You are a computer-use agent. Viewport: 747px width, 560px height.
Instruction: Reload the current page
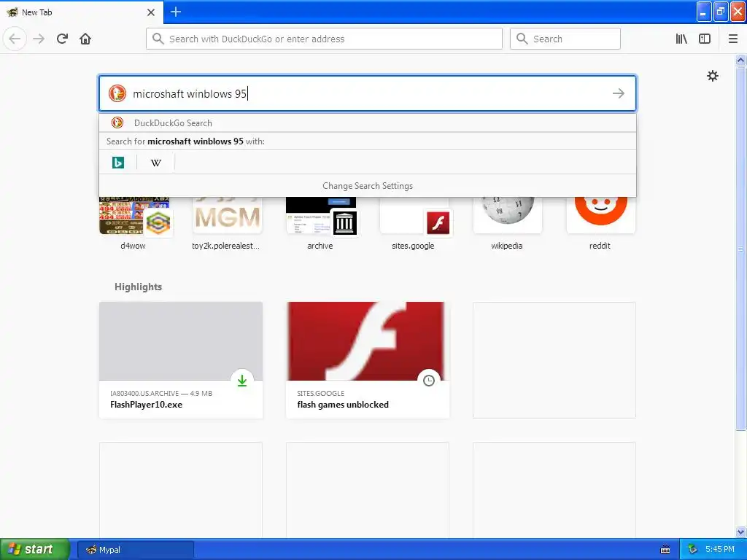pos(62,39)
